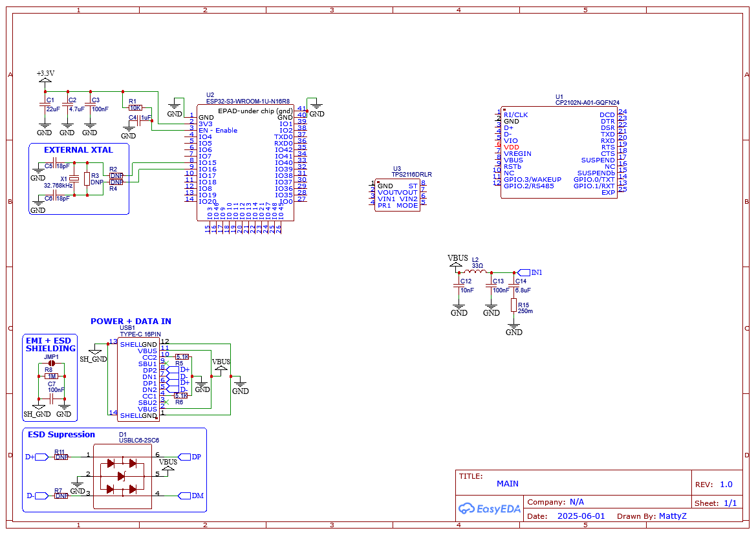Click the EN - Enable pin label
756x535 pixels.
pos(218,130)
